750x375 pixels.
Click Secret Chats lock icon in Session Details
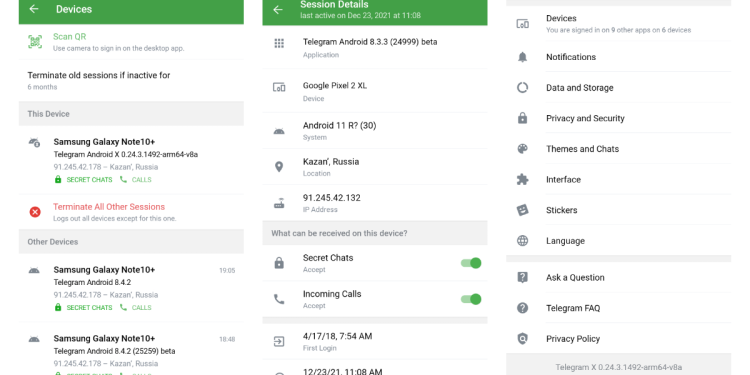pos(279,263)
